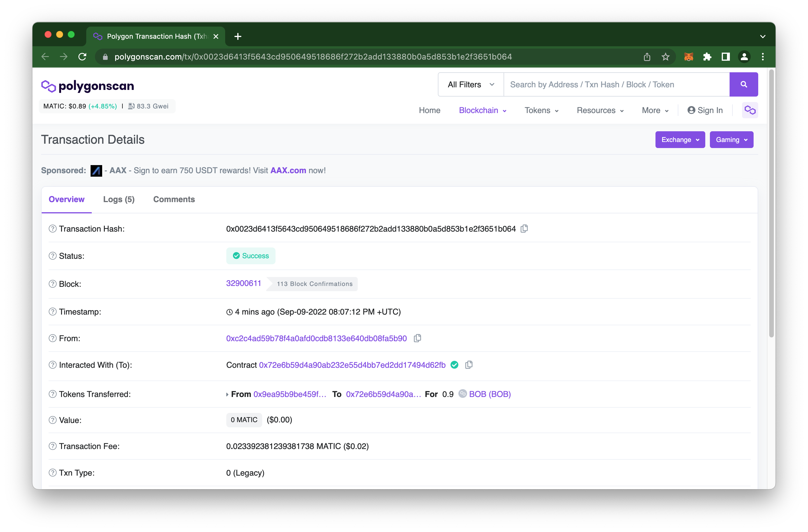Image resolution: width=808 pixels, height=532 pixels.
Task: Click help icon next to Timestamp
Action: [53, 311]
